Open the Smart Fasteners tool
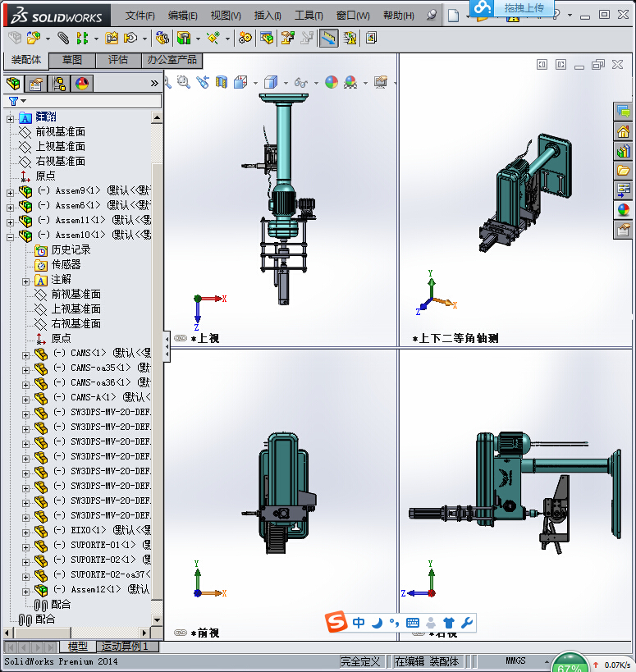Screen dimensions: 636x672 pos(112,38)
